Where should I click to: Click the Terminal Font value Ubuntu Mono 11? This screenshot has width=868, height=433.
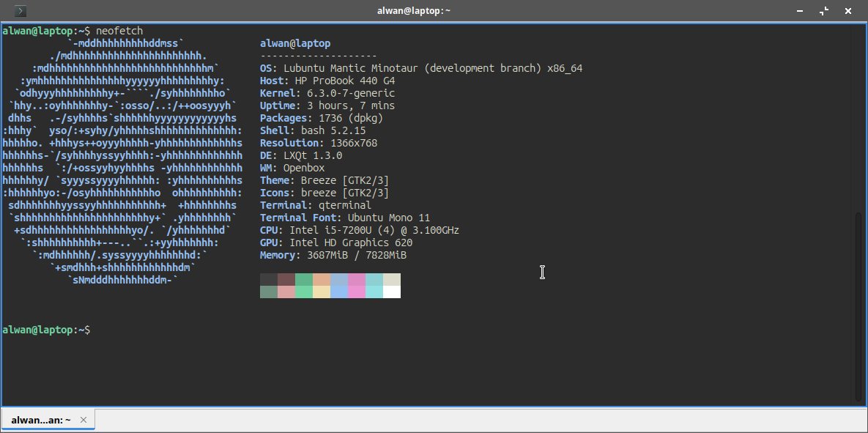tap(389, 218)
